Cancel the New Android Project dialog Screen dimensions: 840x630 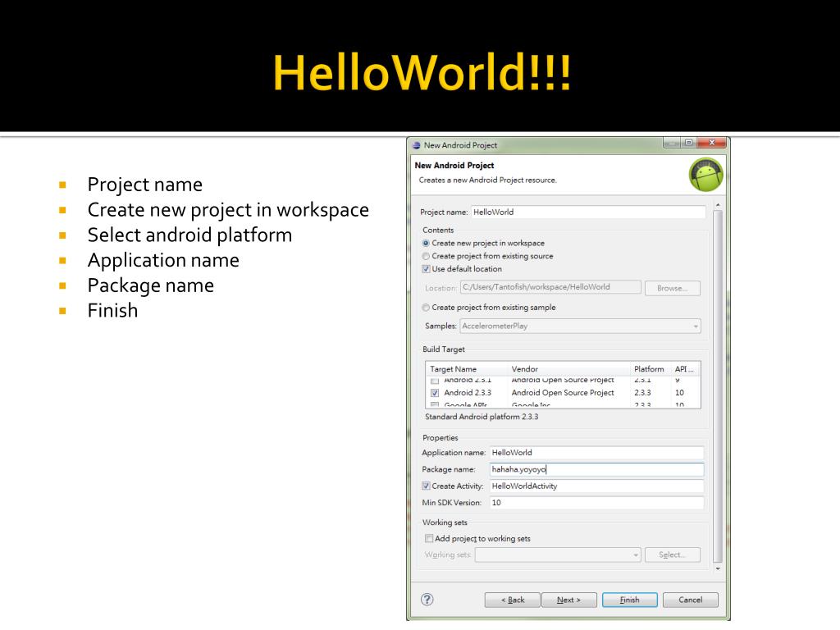tap(690, 600)
